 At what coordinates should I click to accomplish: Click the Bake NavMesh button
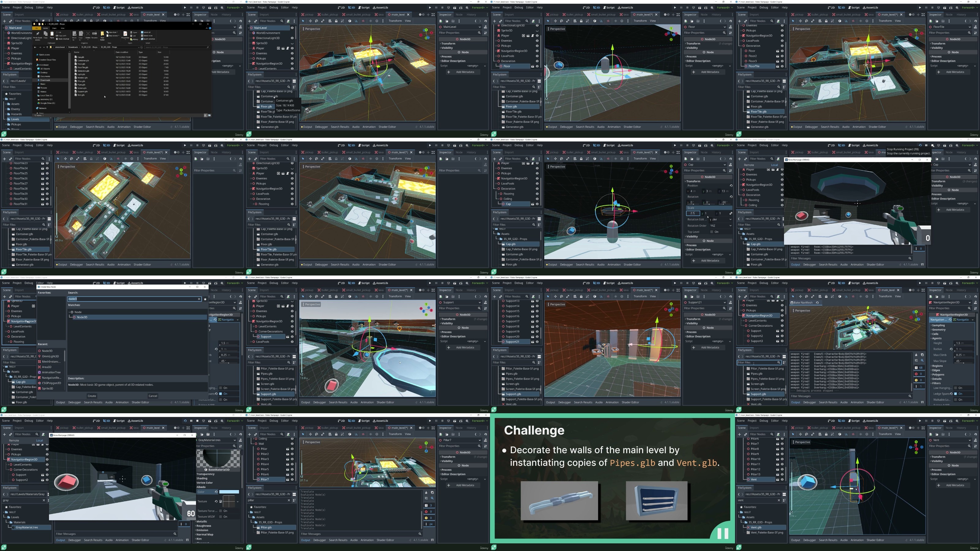tap(803, 303)
